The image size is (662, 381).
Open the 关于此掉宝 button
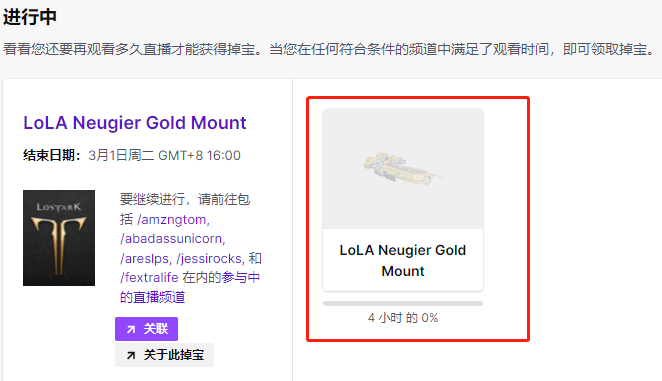165,355
